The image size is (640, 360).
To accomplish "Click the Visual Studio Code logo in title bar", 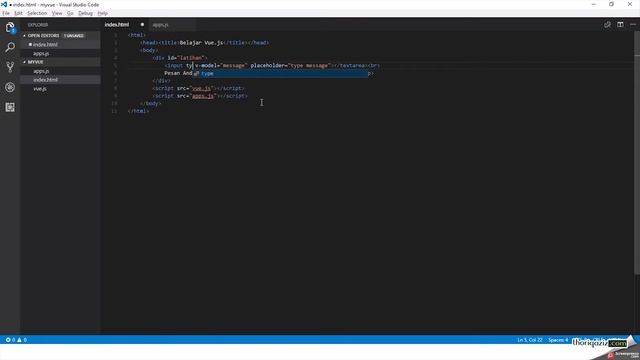I will [4, 4].
